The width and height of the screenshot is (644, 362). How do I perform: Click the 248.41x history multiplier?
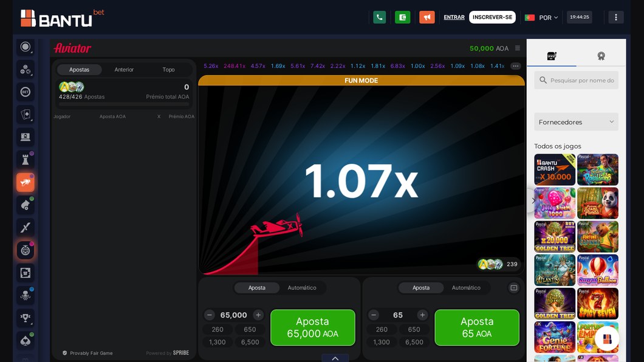tap(234, 66)
